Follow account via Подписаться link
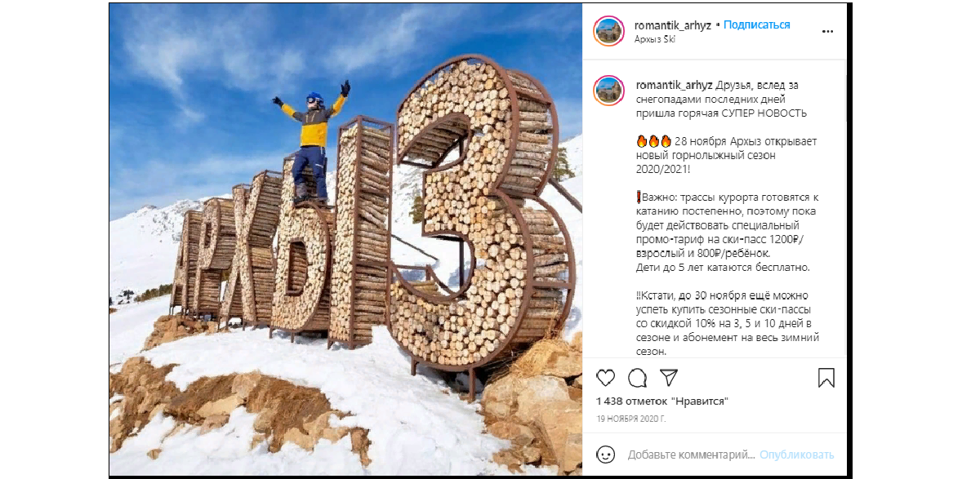This screenshot has height=479, width=980. tap(757, 25)
